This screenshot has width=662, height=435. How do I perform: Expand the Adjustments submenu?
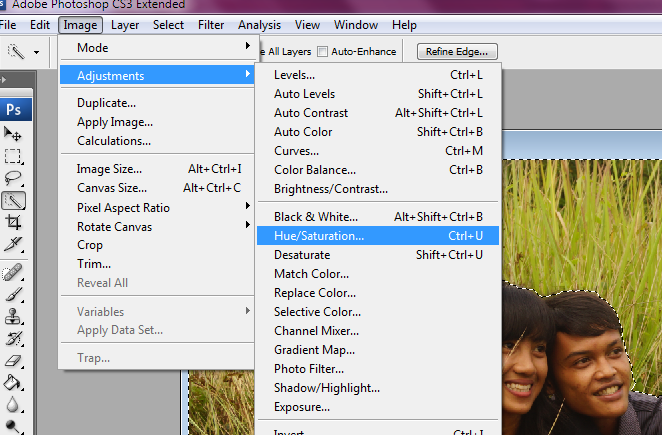click(x=157, y=76)
